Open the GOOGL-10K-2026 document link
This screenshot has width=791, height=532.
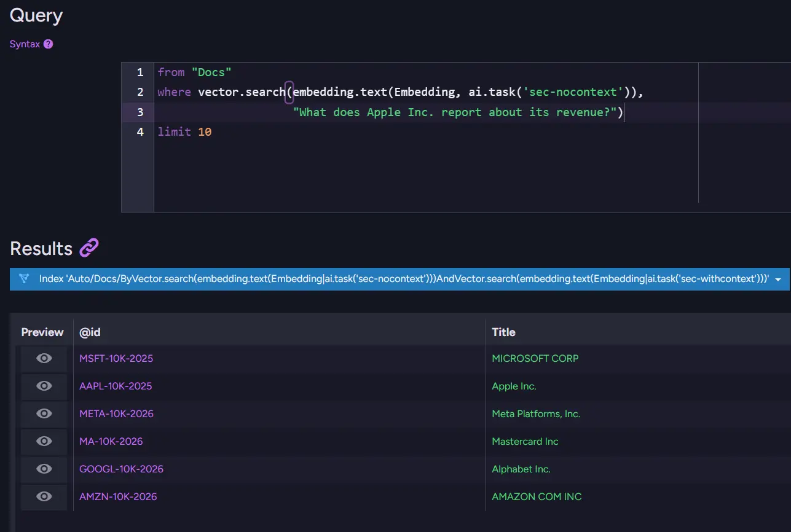[x=121, y=469]
